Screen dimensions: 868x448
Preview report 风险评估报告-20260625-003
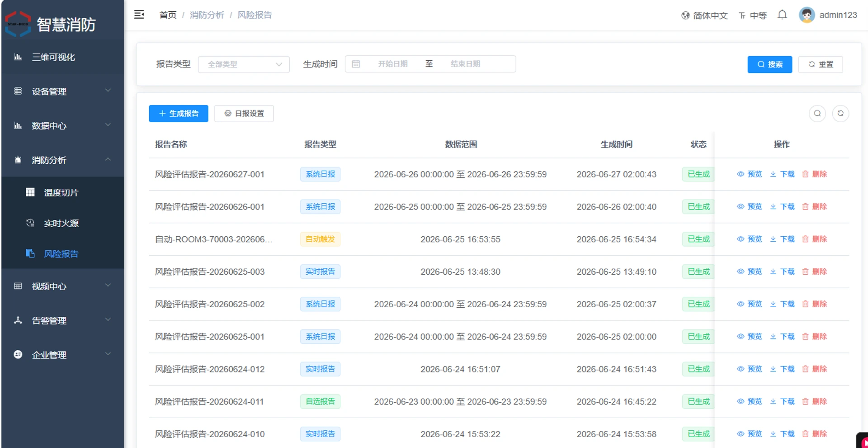(x=750, y=272)
